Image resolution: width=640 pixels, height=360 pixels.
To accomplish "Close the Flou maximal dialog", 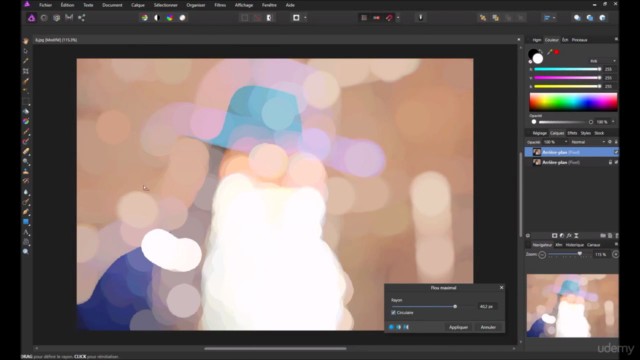I will [502, 288].
